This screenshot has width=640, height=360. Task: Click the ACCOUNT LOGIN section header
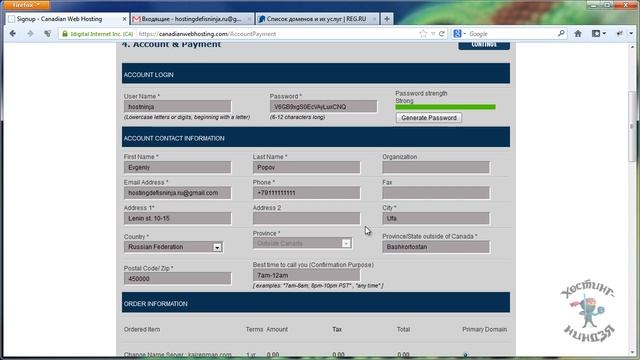[316, 74]
